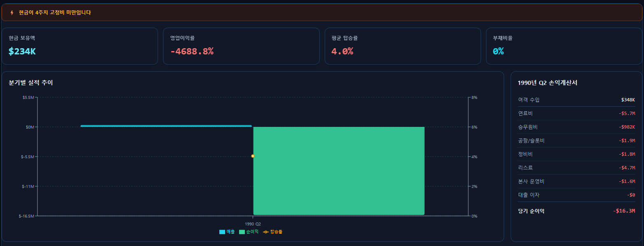Screen dimensions: 644x246
Task: Click the thin cyan 매출 bar in chart
Action: 166,126
